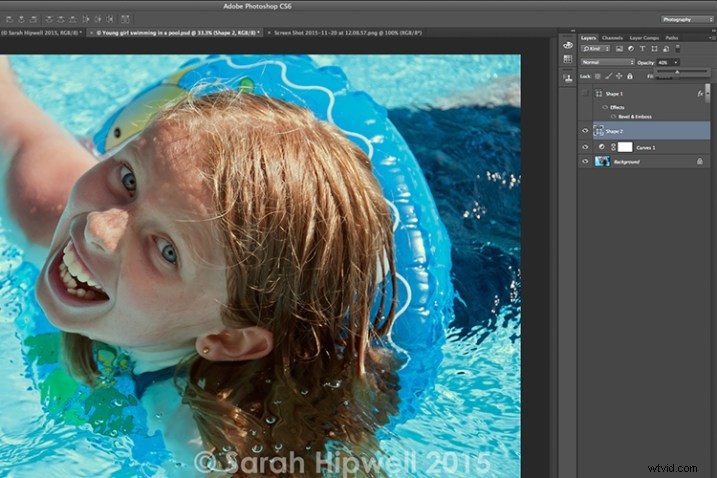Switch to the Layer Comps tab
Image resolution: width=717 pixels, height=478 pixels.
click(644, 38)
